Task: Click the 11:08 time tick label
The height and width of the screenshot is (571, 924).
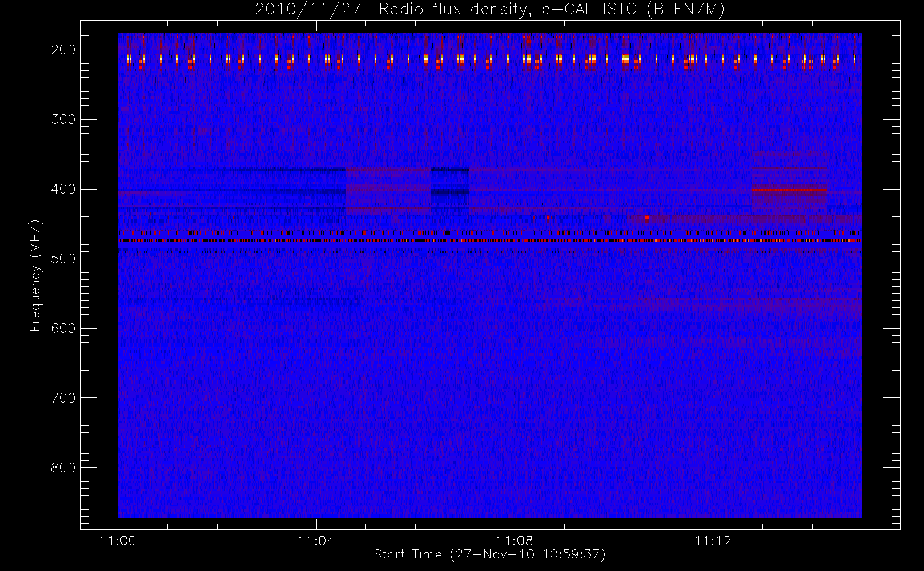Action: coord(515,541)
